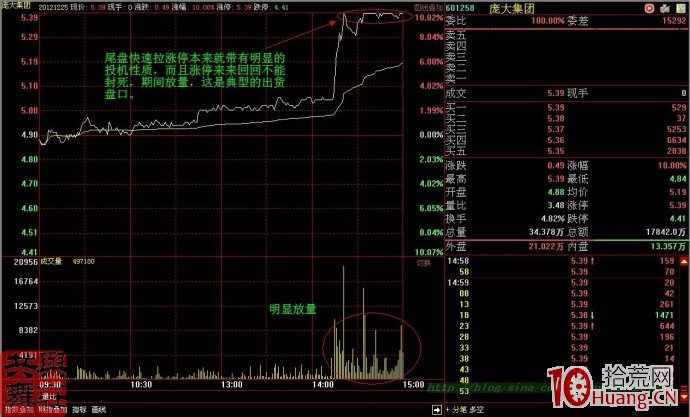
Task: Select the 多空 tab under the tick list
Action: pyautogui.click(x=477, y=410)
